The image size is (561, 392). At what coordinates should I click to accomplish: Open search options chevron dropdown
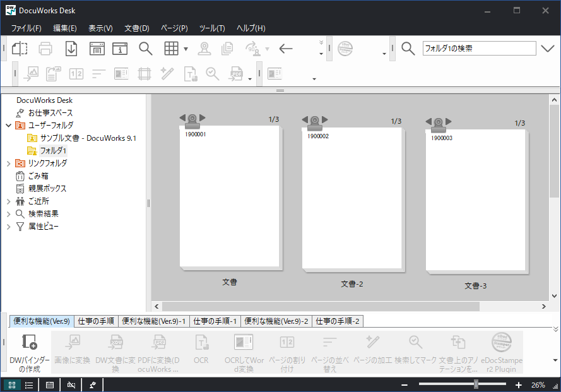coord(547,49)
